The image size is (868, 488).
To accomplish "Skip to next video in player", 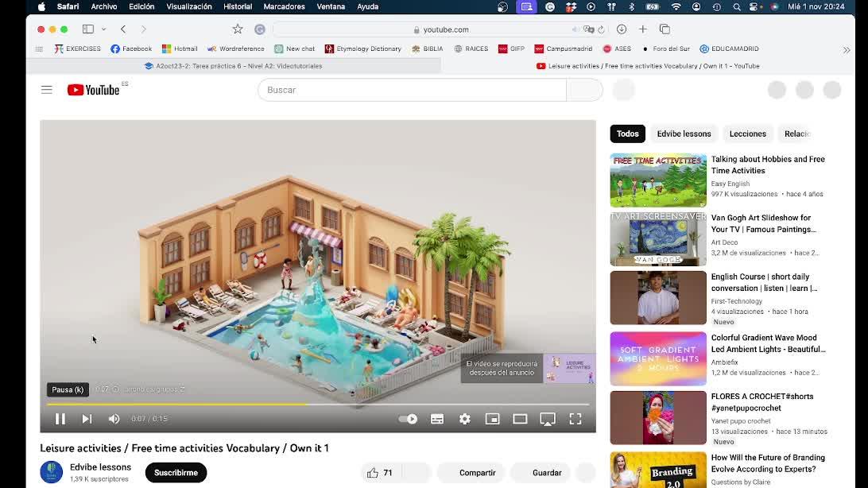I will click(87, 419).
